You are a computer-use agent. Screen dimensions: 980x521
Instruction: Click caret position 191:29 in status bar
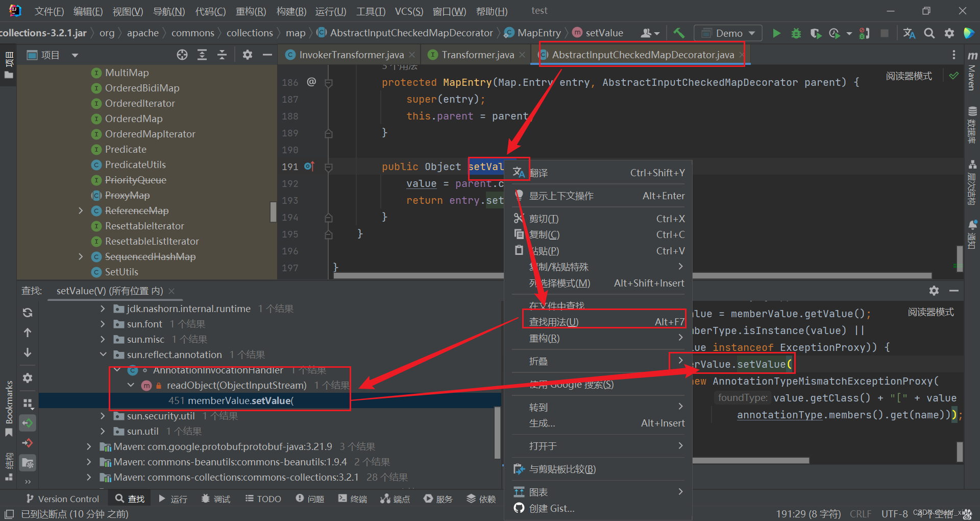click(808, 514)
